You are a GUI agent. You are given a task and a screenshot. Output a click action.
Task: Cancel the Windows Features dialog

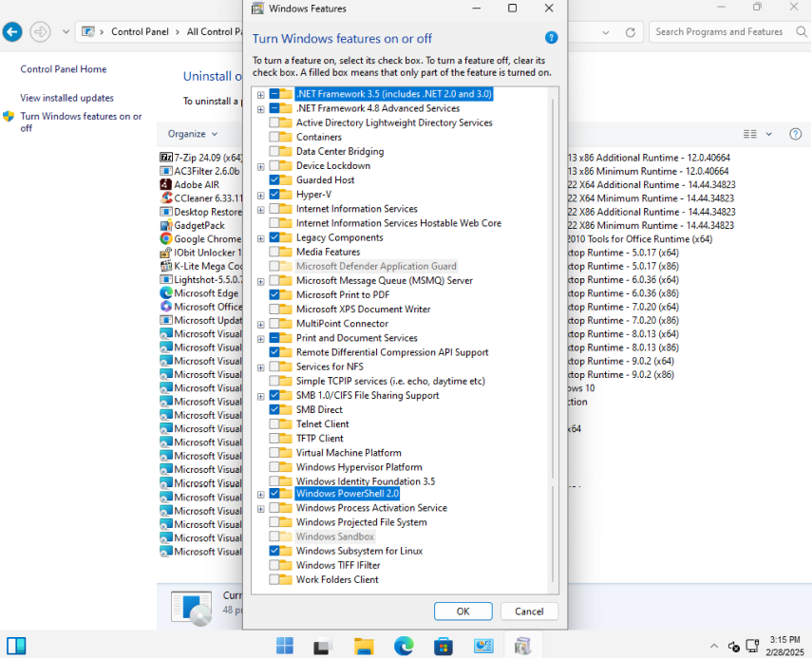529,611
